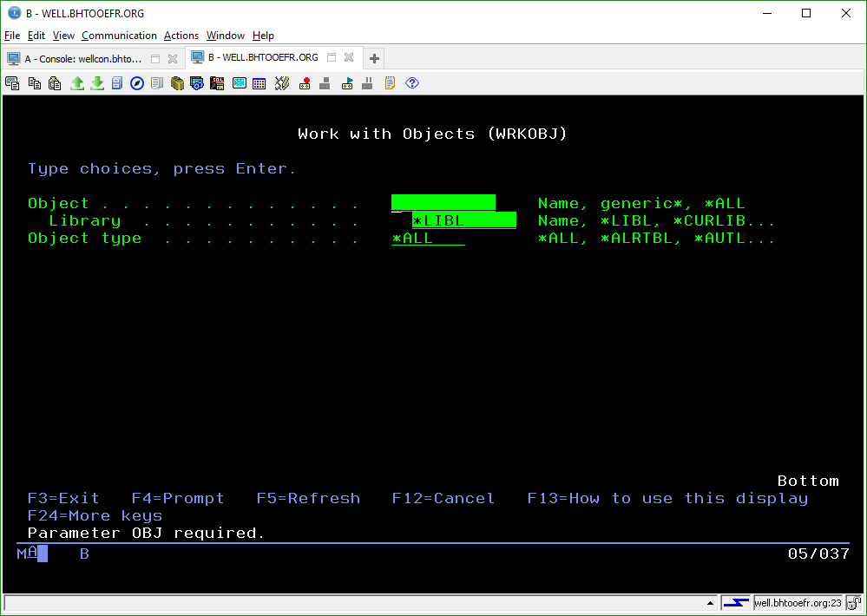
Task: Close the B - WELL.BHTOOEFR.ORG tab
Action: tap(350, 57)
